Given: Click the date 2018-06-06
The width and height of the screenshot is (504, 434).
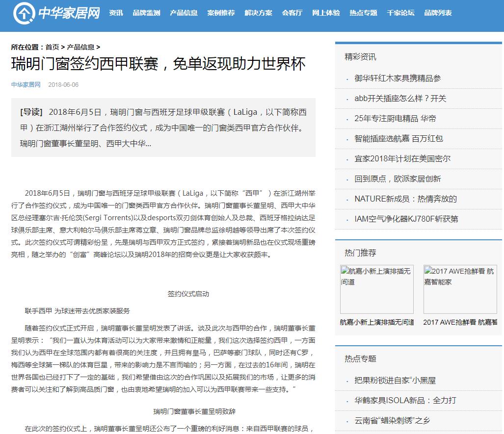Looking at the screenshot, I should [63, 85].
